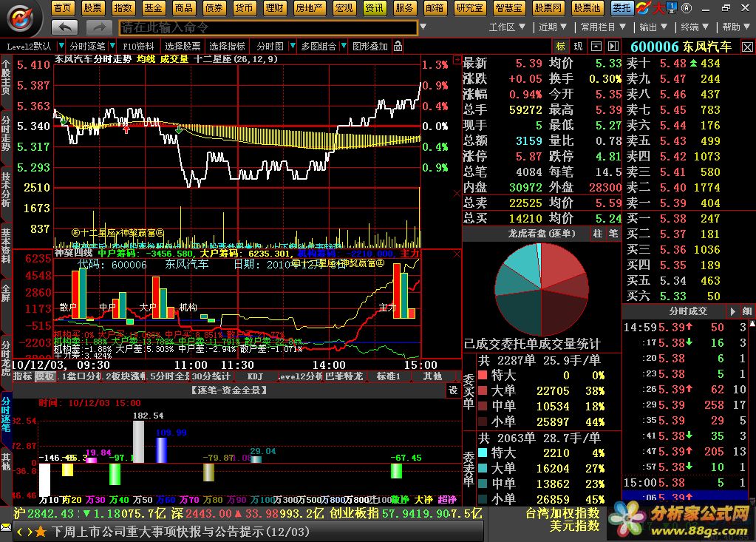
Task: Select the 标准1 indicator tab
Action: tap(389, 376)
